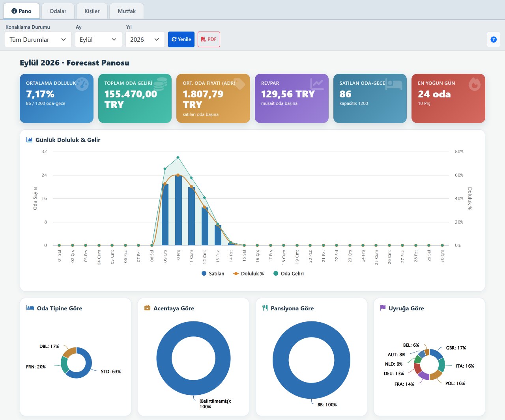This screenshot has width=505, height=420.
Task: Click the En Yoğun Gün 24 oda card
Action: coord(448,98)
